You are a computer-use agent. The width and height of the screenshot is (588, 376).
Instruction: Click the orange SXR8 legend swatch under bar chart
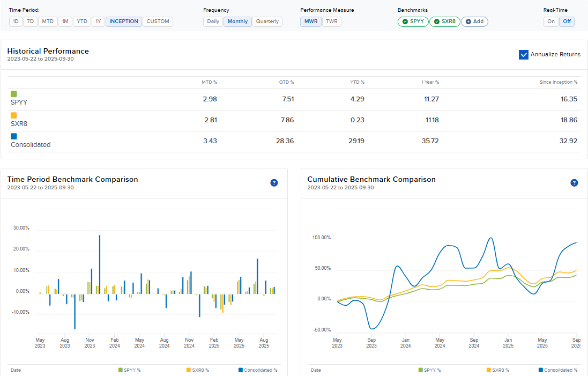(189, 370)
